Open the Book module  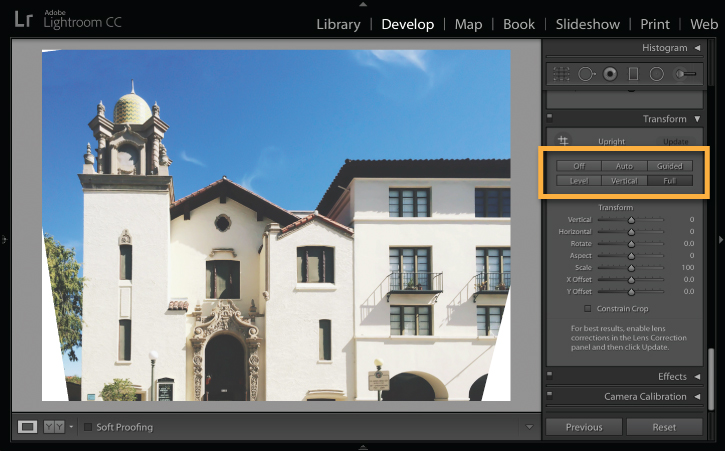tap(519, 24)
